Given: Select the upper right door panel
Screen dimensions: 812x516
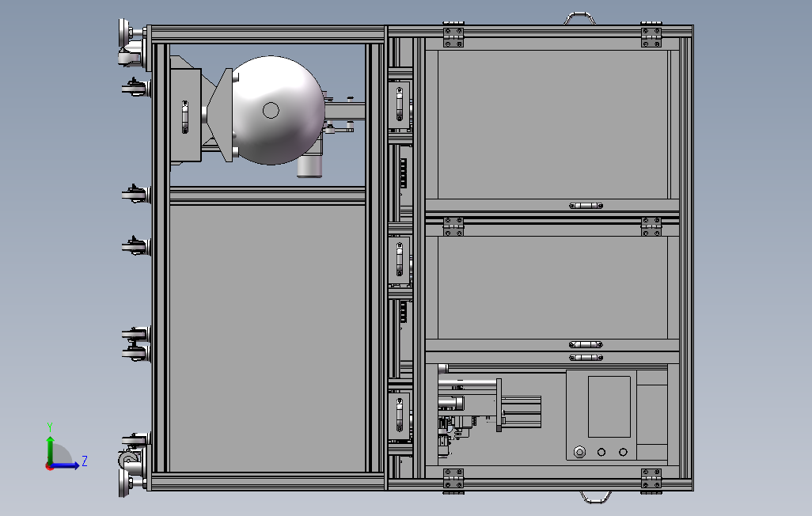Looking at the screenshot, I should (552, 124).
